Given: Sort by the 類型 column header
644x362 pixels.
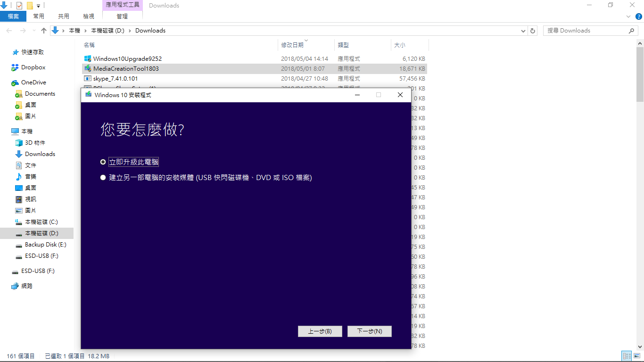Looking at the screenshot, I should (x=363, y=45).
